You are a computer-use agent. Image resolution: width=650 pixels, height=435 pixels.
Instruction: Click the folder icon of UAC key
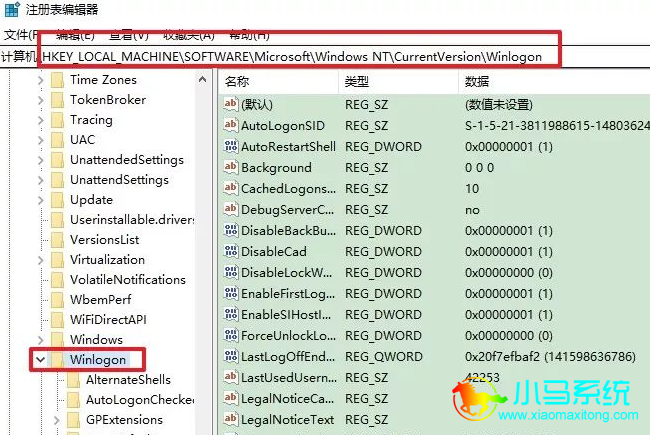[57, 139]
